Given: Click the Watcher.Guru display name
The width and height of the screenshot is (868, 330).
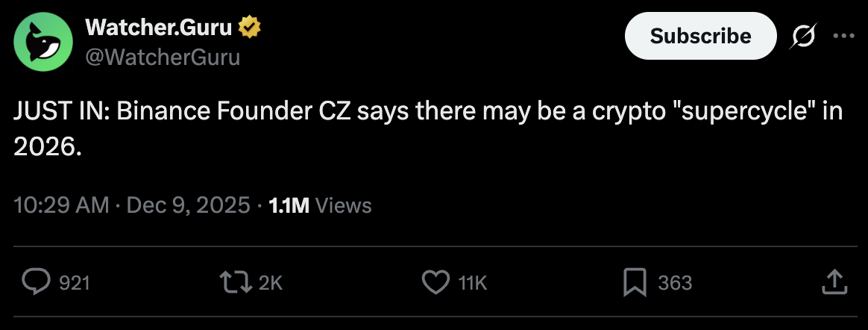Looking at the screenshot, I should [x=160, y=28].
